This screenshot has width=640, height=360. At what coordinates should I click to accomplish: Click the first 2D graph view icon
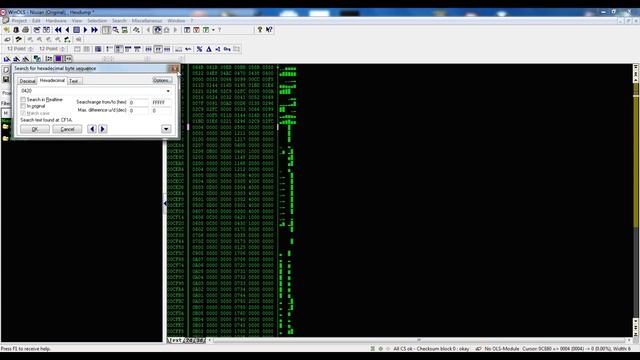[x=7, y=59]
